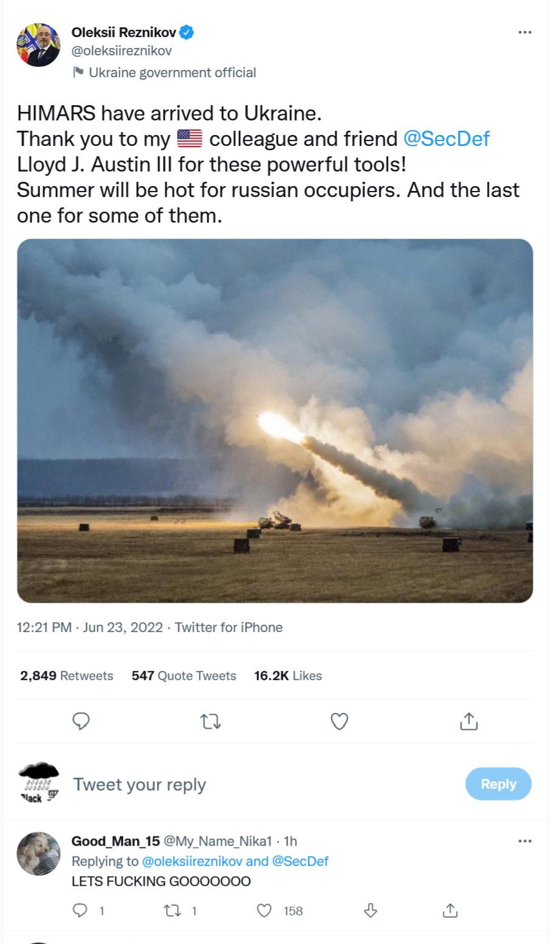The image size is (560, 944).
Task: Open the more options menu on the main tweet
Action: [524, 33]
